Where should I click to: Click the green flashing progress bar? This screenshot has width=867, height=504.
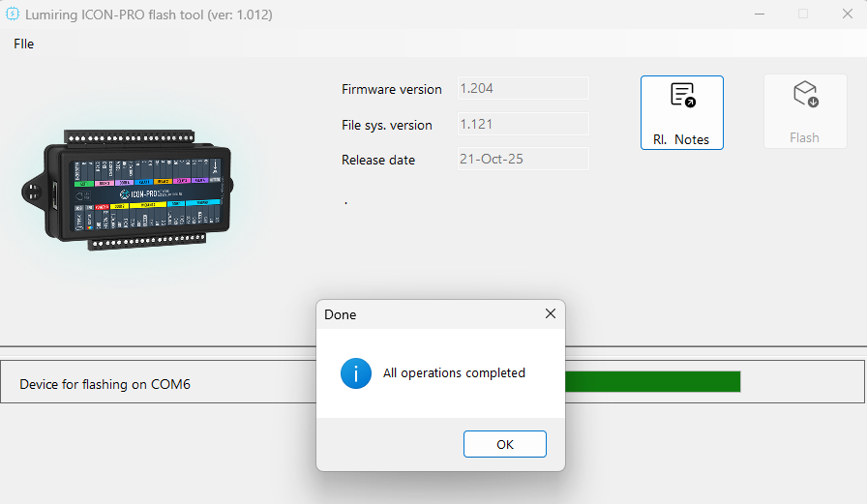pyautogui.click(x=652, y=381)
